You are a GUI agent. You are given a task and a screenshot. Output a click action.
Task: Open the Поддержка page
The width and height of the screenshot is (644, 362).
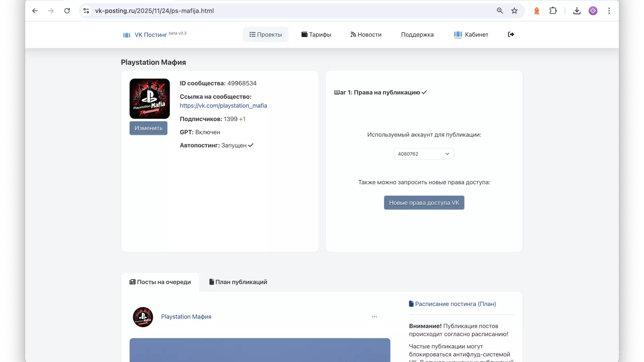(417, 35)
